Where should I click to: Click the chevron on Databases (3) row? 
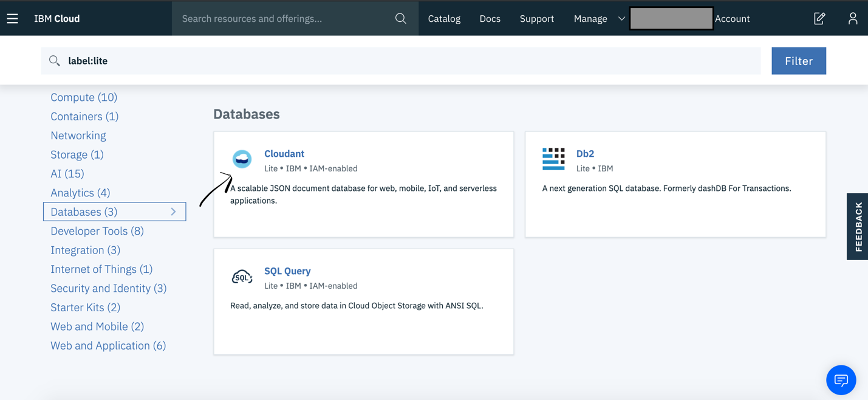pos(173,212)
